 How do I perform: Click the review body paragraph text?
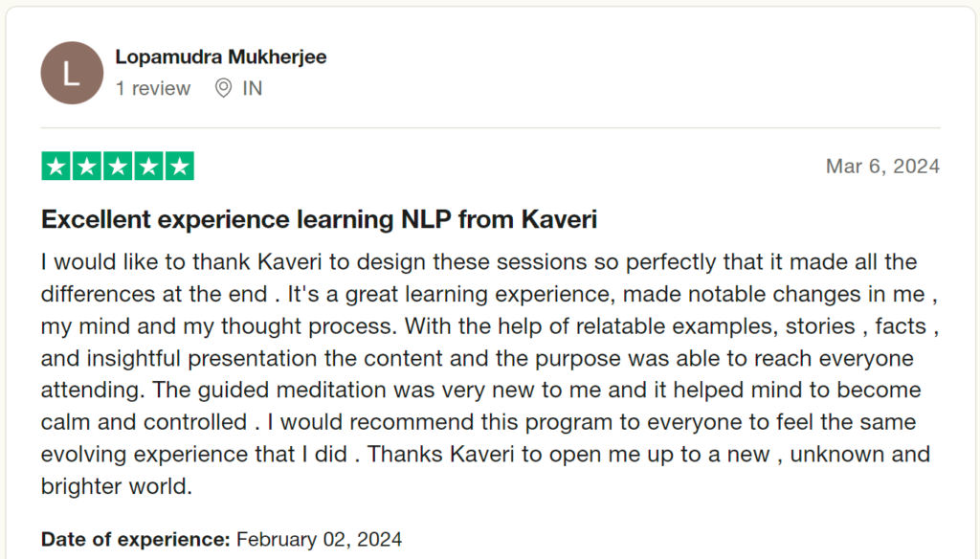click(x=490, y=374)
